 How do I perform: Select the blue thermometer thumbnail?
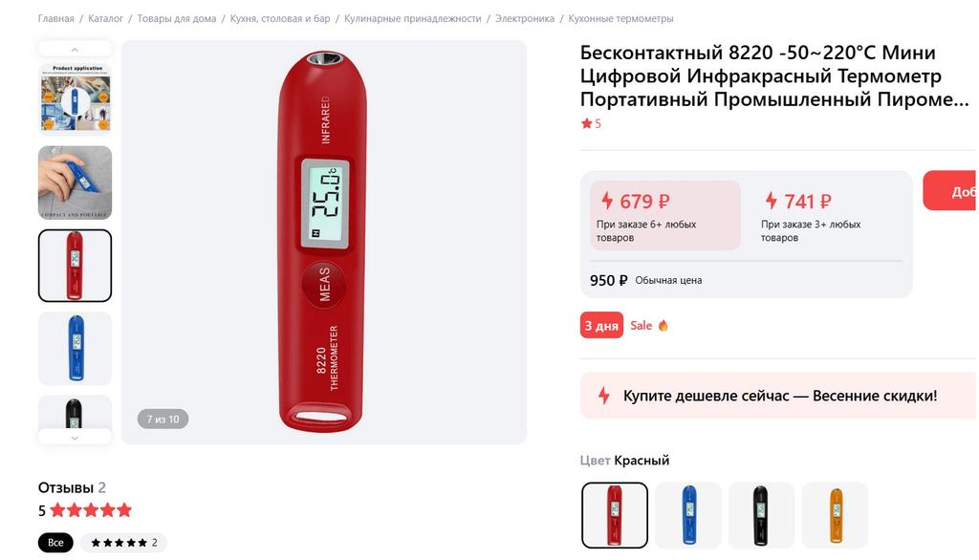(75, 348)
